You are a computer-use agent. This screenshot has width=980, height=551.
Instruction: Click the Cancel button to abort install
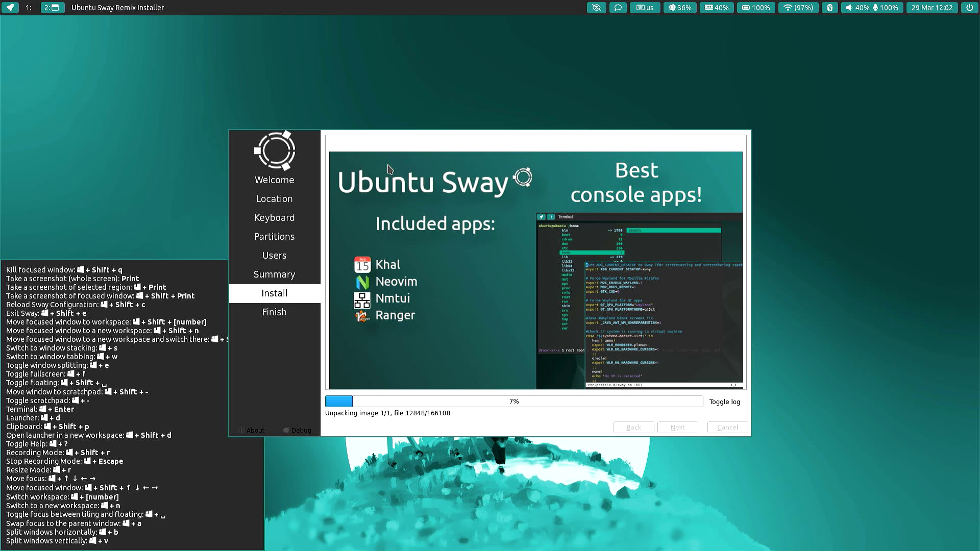point(727,427)
